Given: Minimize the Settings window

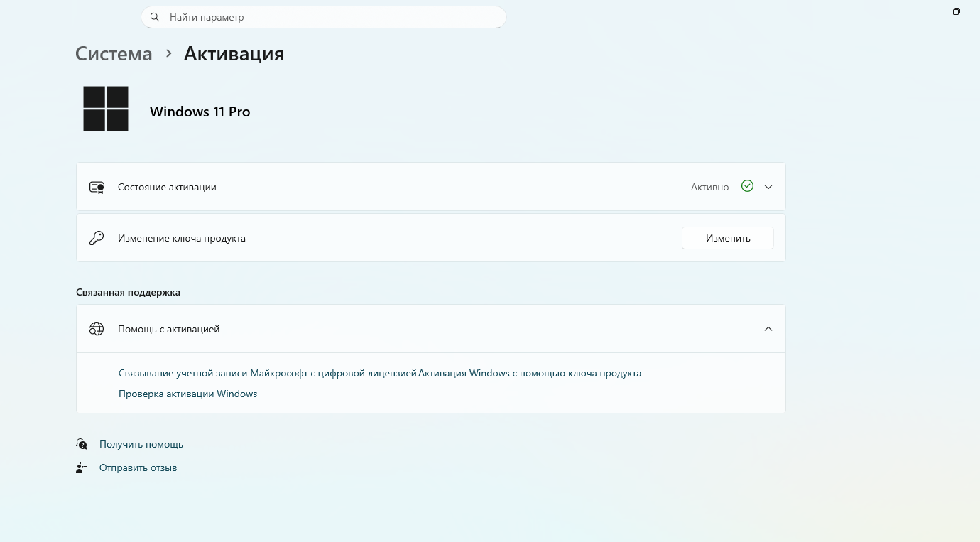Looking at the screenshot, I should (924, 11).
